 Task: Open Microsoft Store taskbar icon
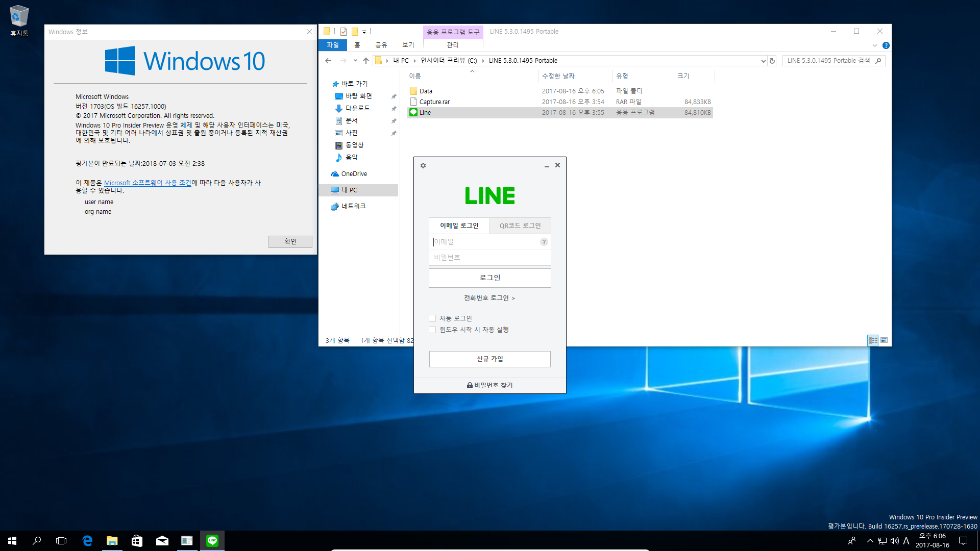tap(137, 541)
